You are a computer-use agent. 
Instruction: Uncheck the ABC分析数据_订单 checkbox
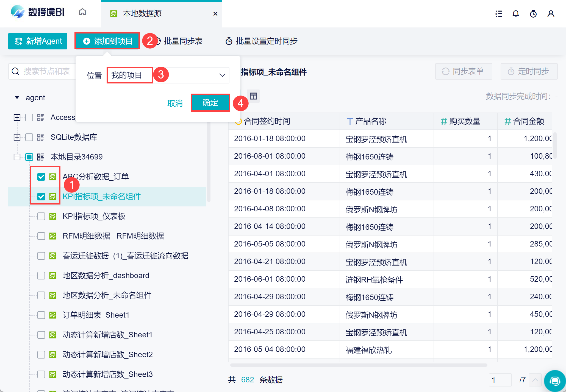point(41,177)
